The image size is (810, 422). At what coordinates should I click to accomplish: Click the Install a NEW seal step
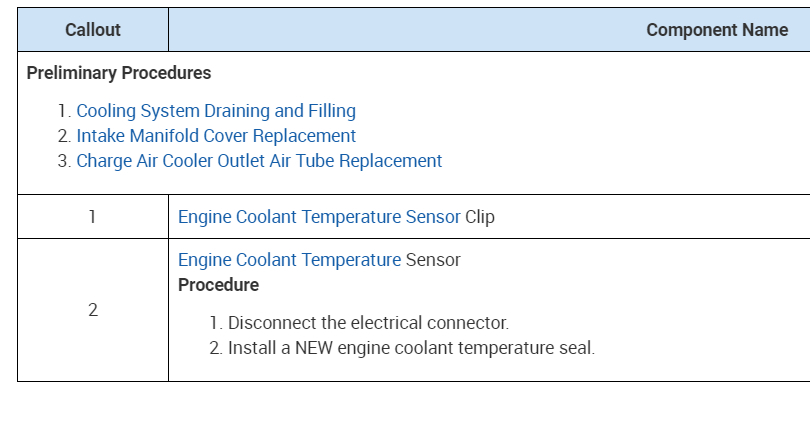411,348
